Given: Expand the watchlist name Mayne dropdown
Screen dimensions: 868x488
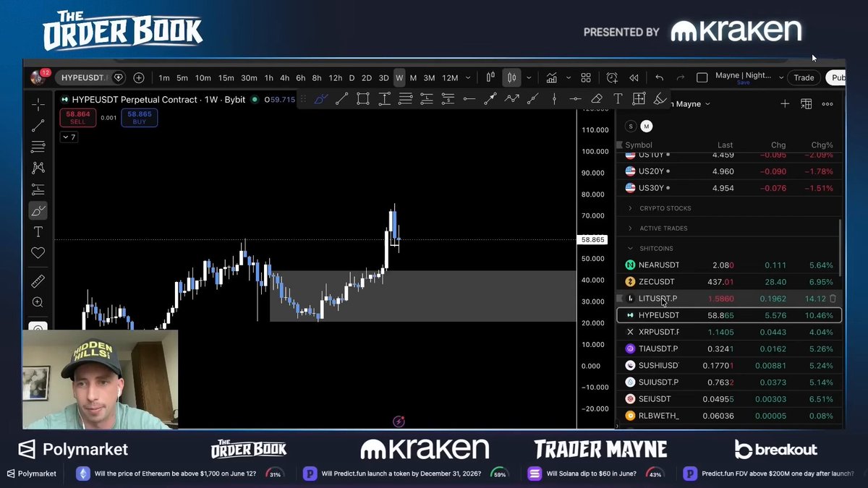Looking at the screenshot, I should pos(707,104).
